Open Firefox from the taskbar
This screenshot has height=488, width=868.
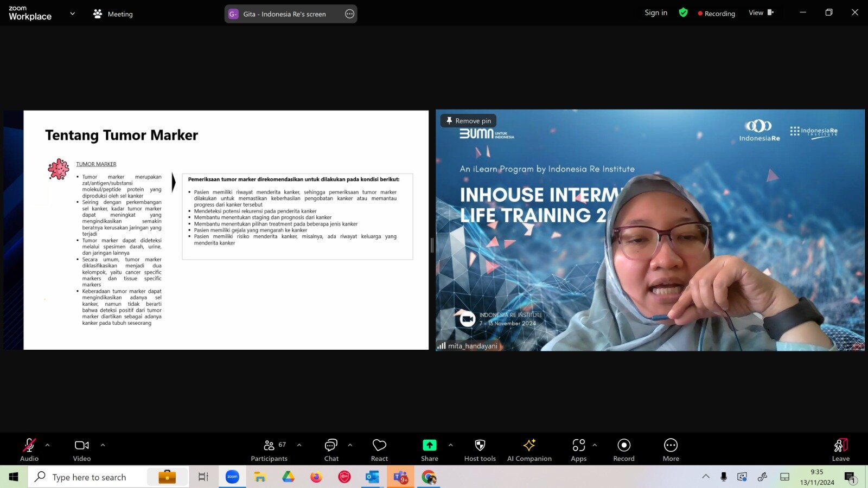point(316,477)
